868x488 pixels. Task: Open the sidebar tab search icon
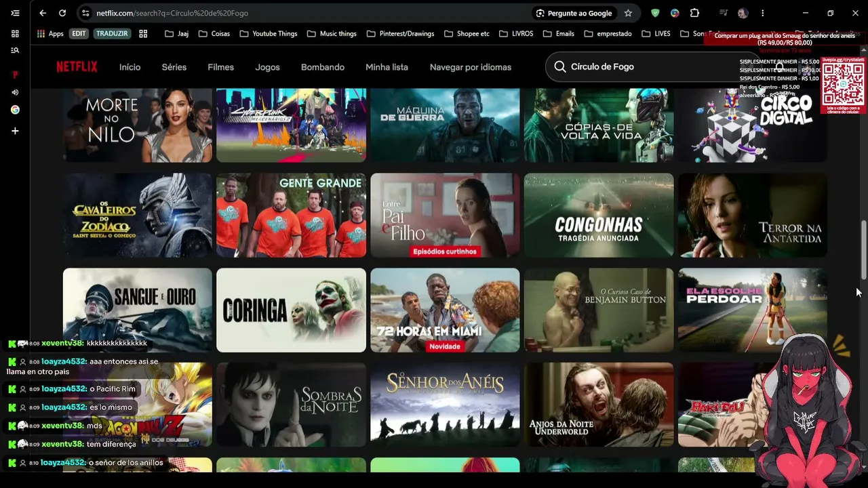click(x=15, y=50)
